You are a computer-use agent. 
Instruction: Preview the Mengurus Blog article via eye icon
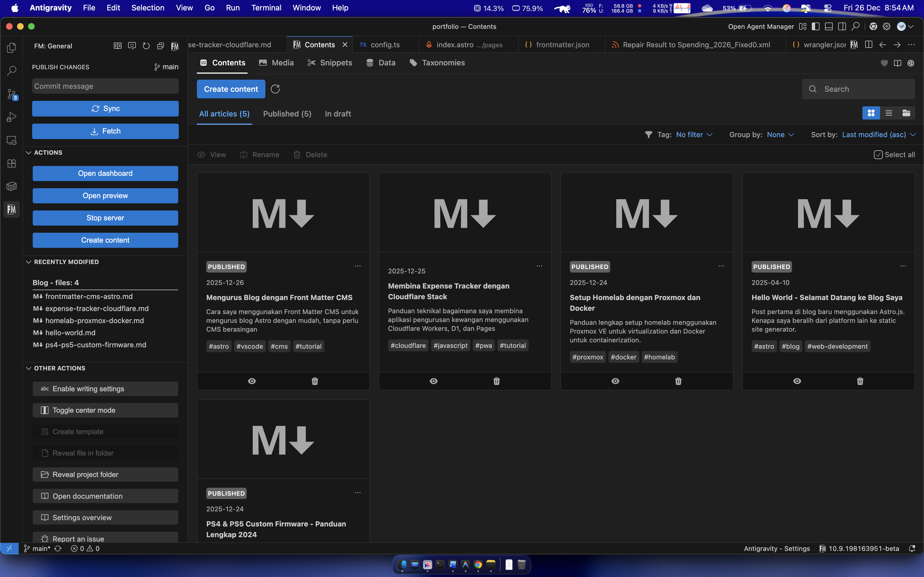252,381
